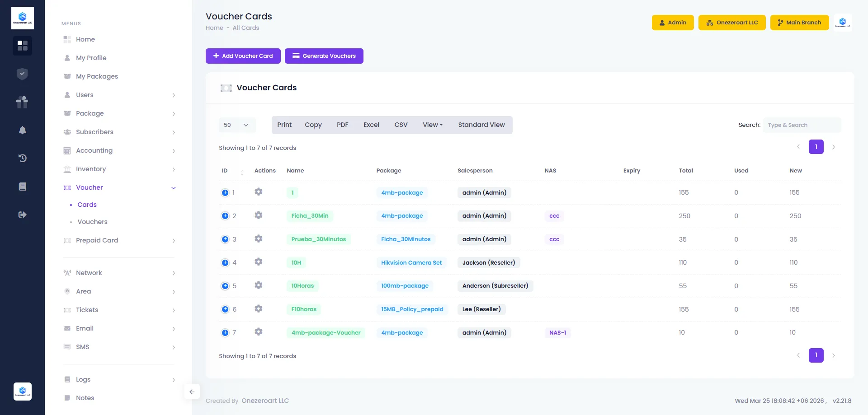Click the gift box icon in left rail
Image resolution: width=868 pixels, height=415 pixels.
point(22,102)
